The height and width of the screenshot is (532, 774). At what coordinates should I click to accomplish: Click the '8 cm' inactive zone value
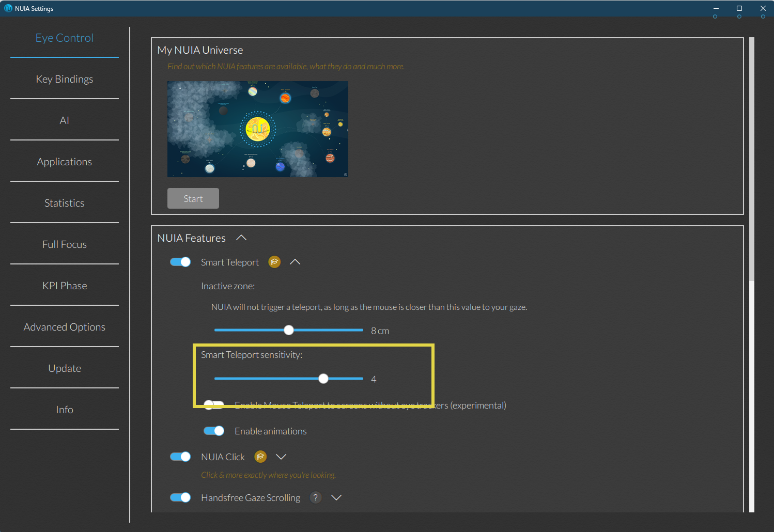(380, 331)
